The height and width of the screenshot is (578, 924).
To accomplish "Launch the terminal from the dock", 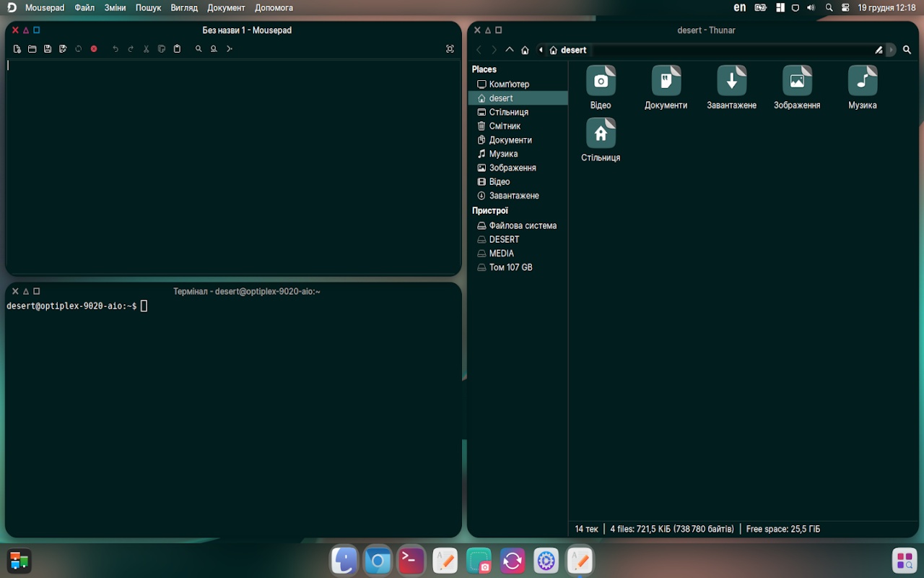I will [x=411, y=560].
